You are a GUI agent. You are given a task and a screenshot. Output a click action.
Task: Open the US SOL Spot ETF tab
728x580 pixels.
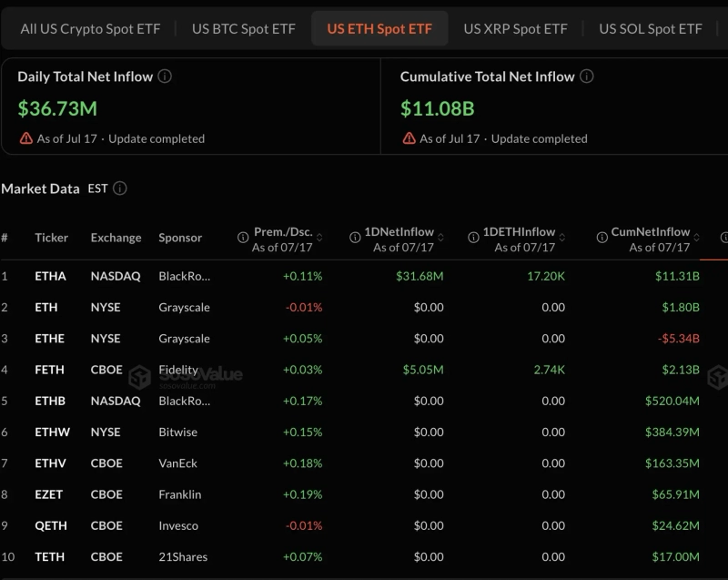click(x=651, y=29)
